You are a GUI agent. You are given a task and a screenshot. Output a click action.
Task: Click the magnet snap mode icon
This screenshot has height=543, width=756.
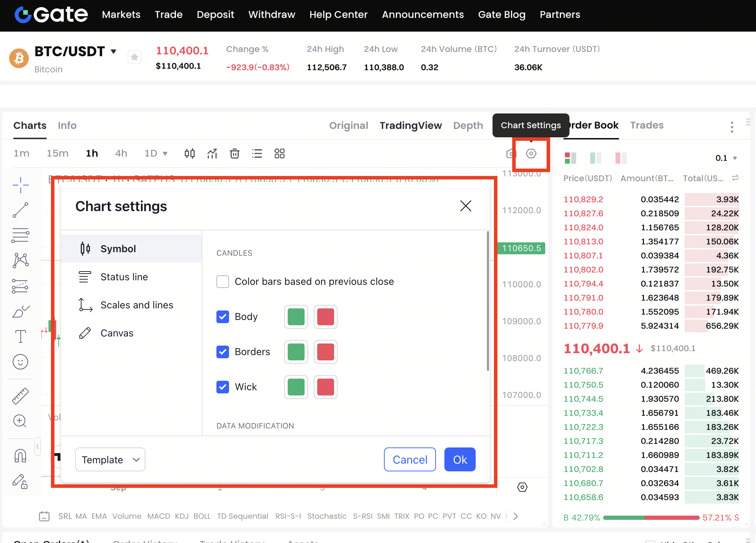click(20, 456)
